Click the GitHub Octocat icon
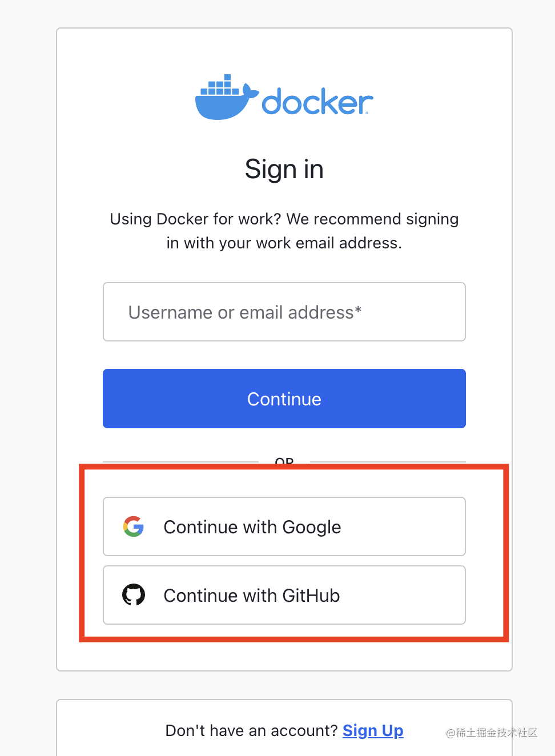 click(134, 595)
